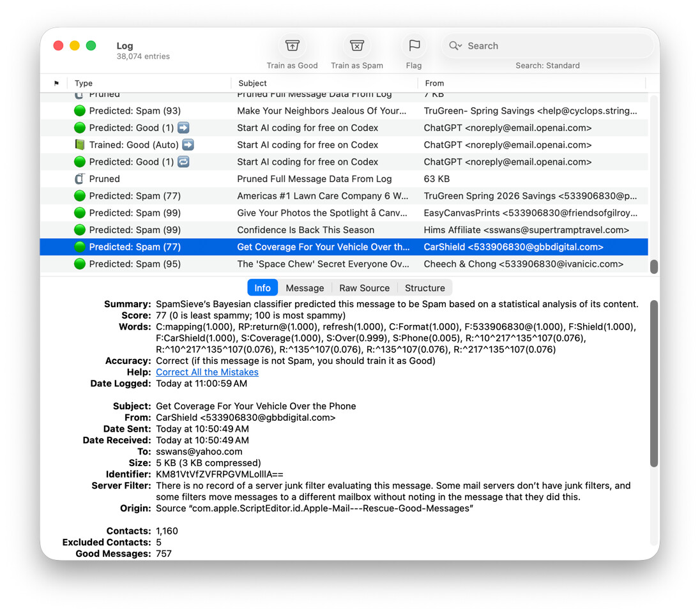Sort by the flag column header
This screenshot has width=700, height=613.
(56, 84)
